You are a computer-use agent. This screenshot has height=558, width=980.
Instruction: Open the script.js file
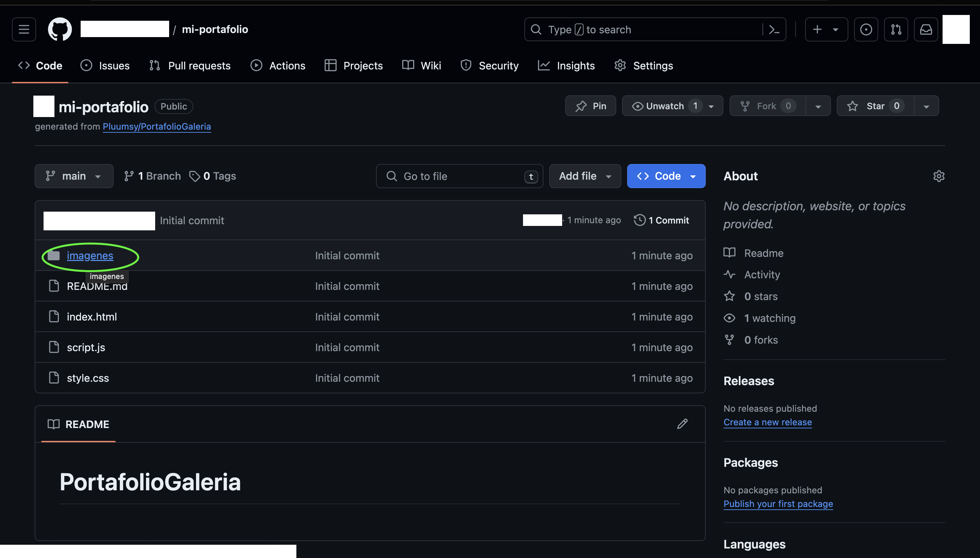pyautogui.click(x=86, y=348)
